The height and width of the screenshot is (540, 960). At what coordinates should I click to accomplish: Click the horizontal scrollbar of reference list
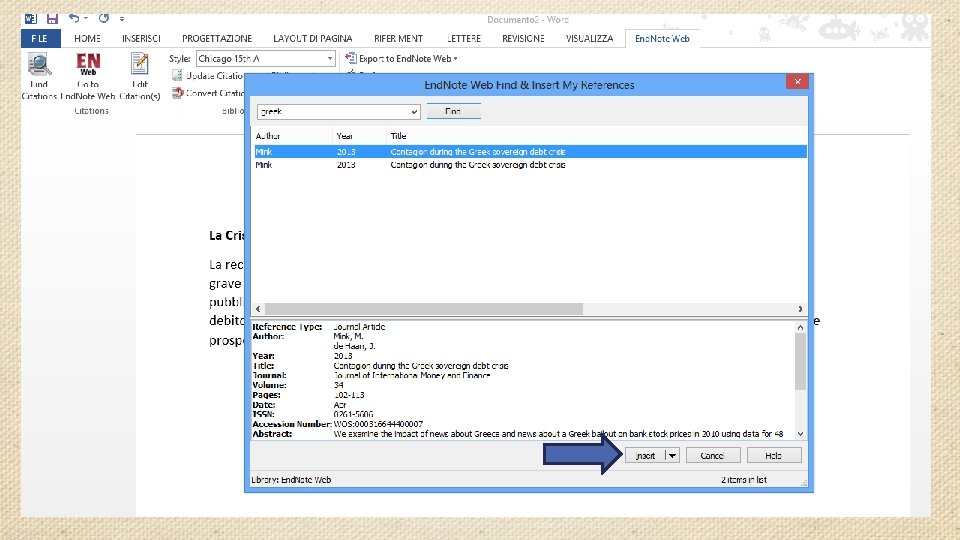coord(529,309)
